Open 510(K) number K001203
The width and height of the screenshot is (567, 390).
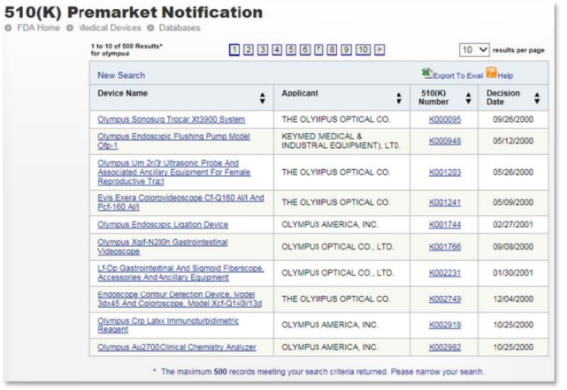(x=445, y=172)
